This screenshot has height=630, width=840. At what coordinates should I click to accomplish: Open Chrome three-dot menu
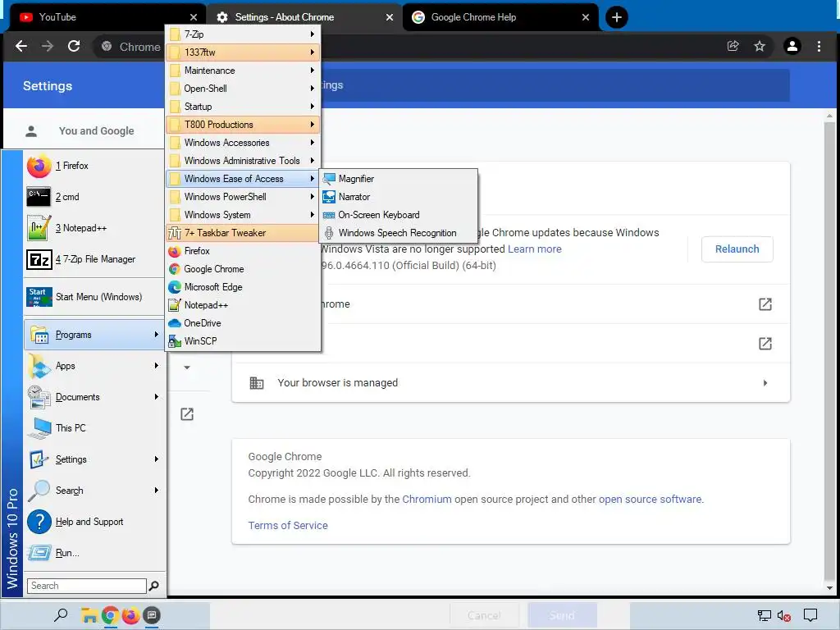tap(819, 47)
